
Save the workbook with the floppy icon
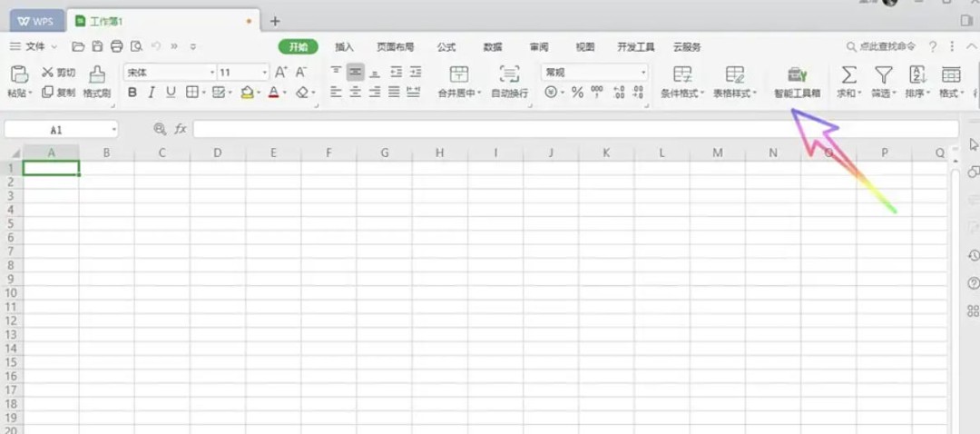pos(97,46)
